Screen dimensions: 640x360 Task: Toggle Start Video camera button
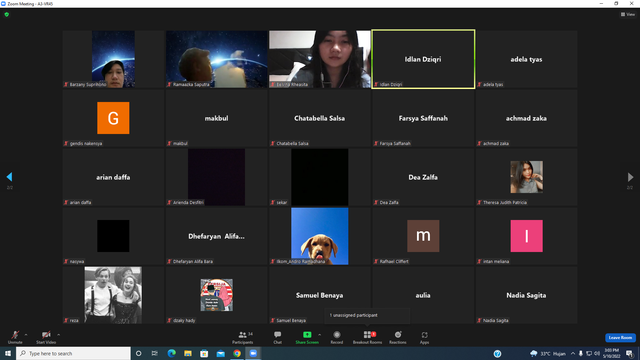tap(46, 337)
